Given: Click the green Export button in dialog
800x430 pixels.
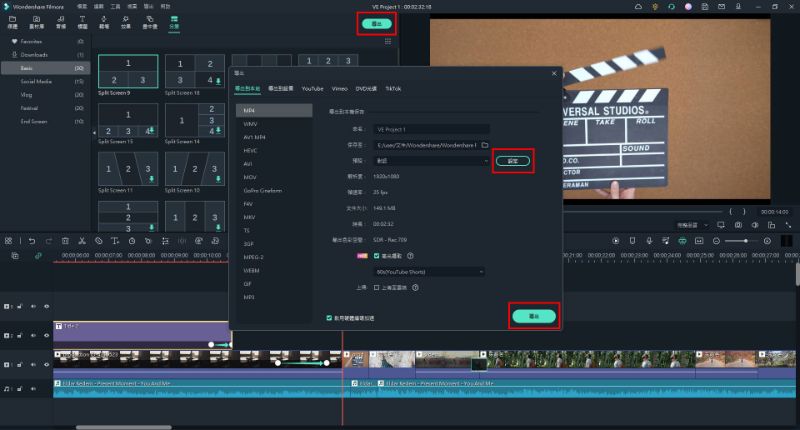Looking at the screenshot, I should click(x=534, y=316).
